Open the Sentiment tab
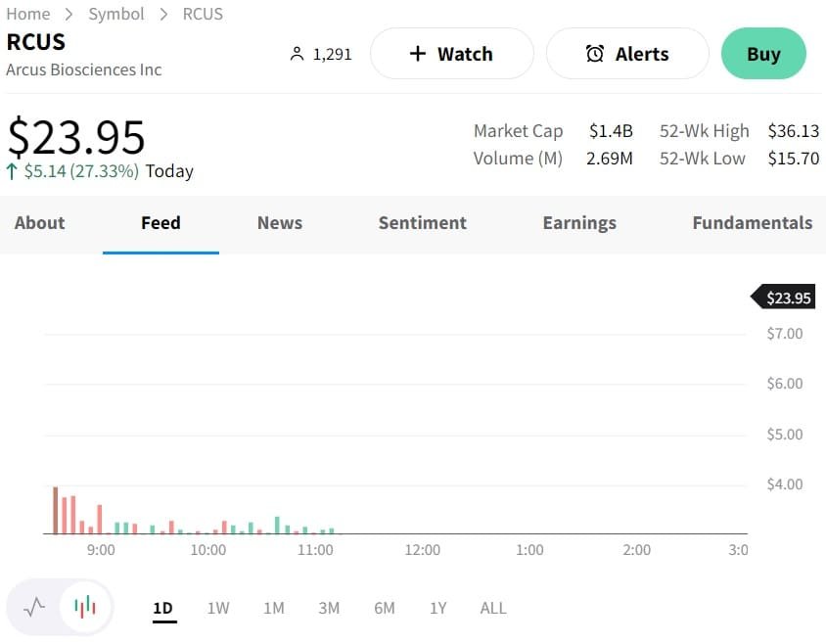 tap(423, 223)
